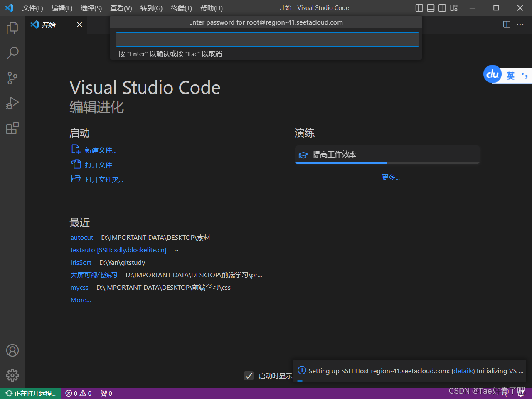This screenshot has width=532, height=399.
Task: Open the Source Control view
Action: 12,78
